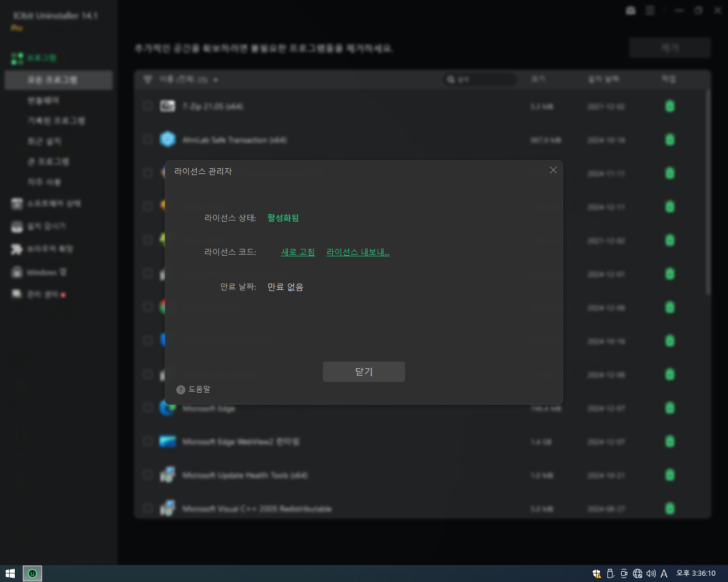Click the green uninstall icon for Microsoft Edge WebView2
The height and width of the screenshot is (582, 728).
pyautogui.click(x=670, y=441)
